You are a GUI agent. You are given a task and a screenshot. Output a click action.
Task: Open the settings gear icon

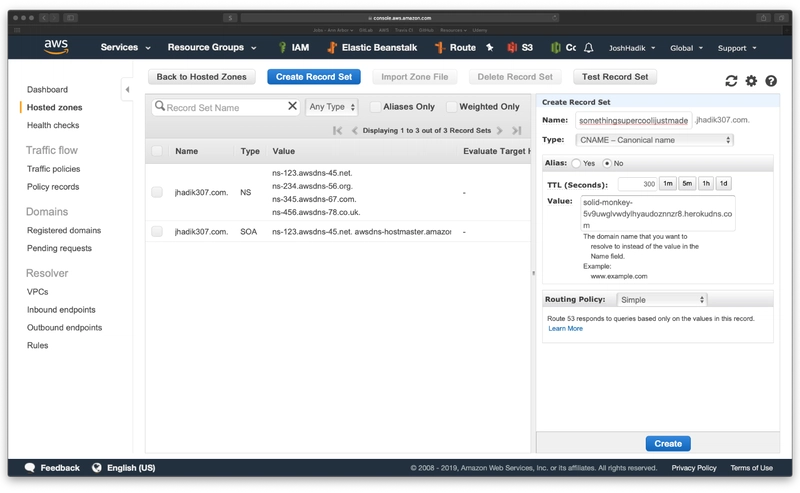point(751,81)
